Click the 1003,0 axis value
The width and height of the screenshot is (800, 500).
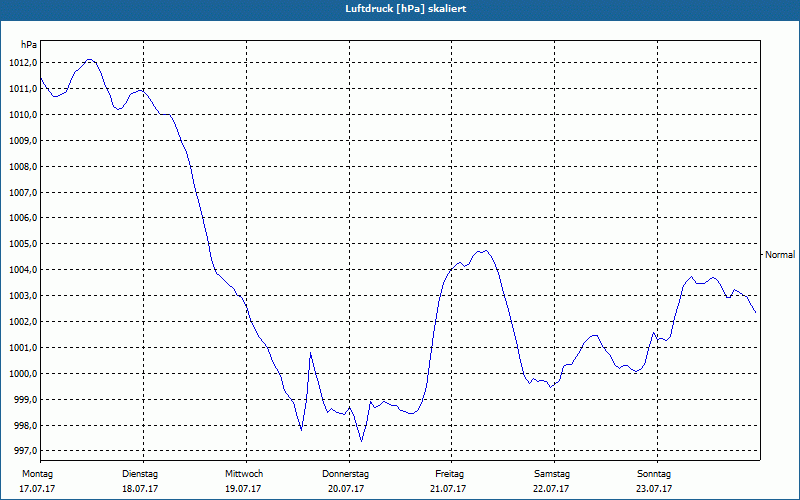click(x=23, y=296)
